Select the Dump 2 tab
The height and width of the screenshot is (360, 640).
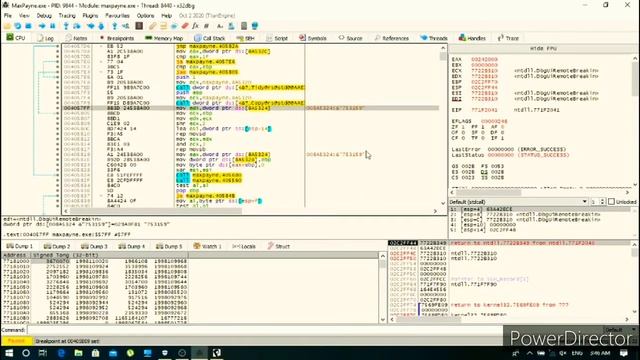pos(57,246)
